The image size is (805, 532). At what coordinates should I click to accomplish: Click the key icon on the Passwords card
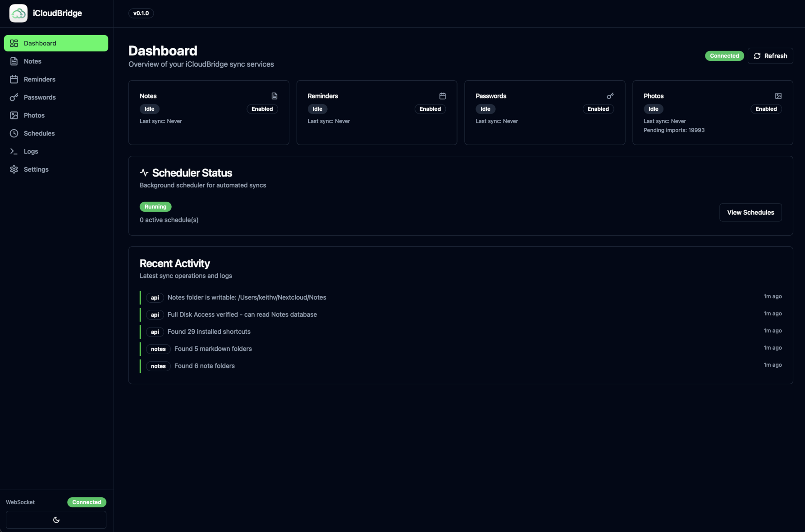coord(610,95)
